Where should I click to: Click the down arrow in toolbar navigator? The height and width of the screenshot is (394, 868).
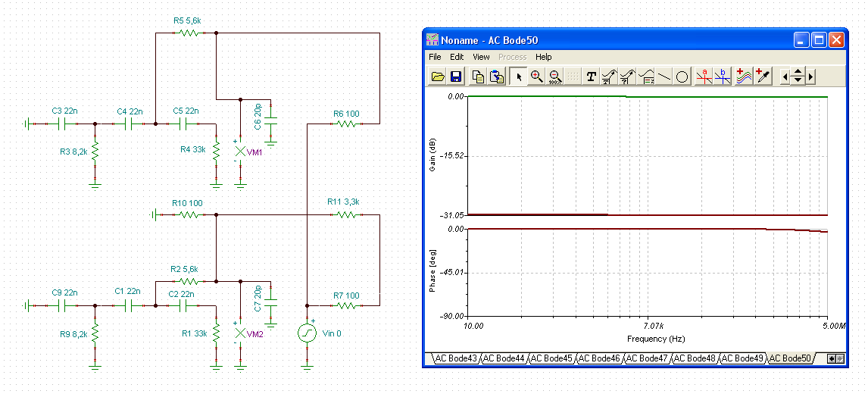(798, 81)
